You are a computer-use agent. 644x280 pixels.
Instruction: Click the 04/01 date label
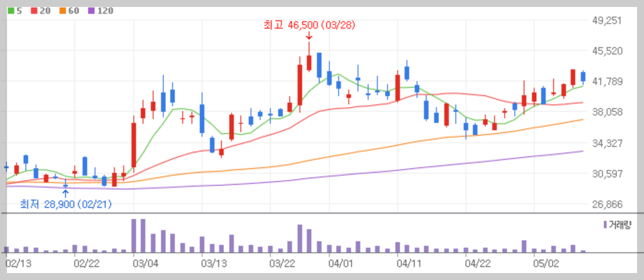click(x=341, y=263)
